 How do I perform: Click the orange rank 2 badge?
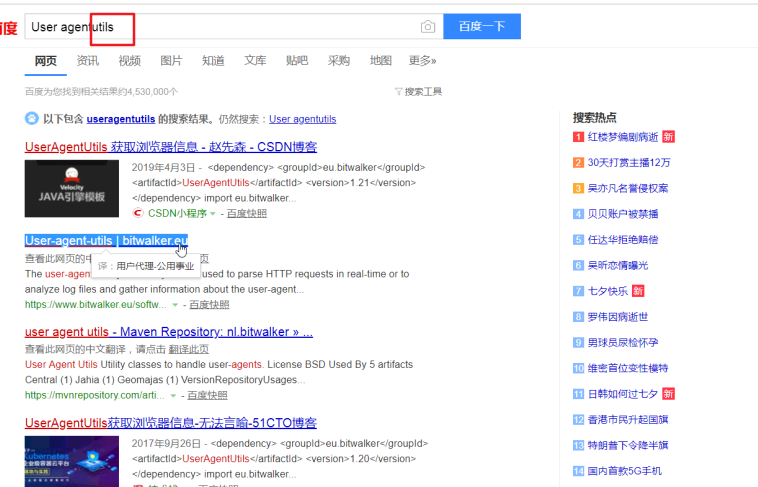click(578, 162)
